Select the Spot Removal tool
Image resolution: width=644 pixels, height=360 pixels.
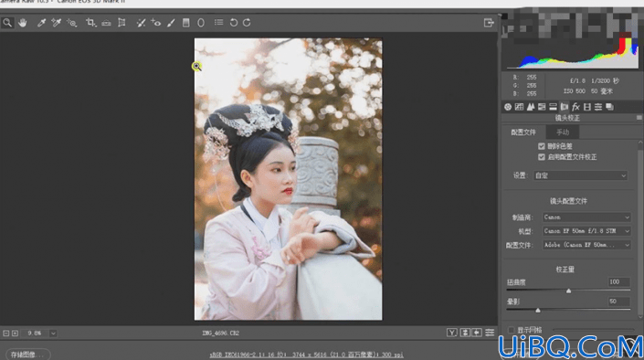click(141, 23)
